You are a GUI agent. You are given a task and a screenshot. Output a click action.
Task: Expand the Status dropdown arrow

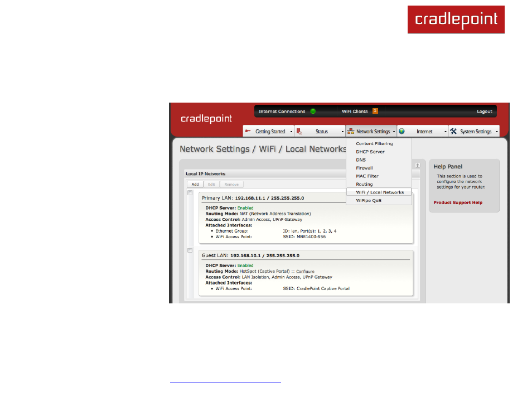pyautogui.click(x=342, y=132)
